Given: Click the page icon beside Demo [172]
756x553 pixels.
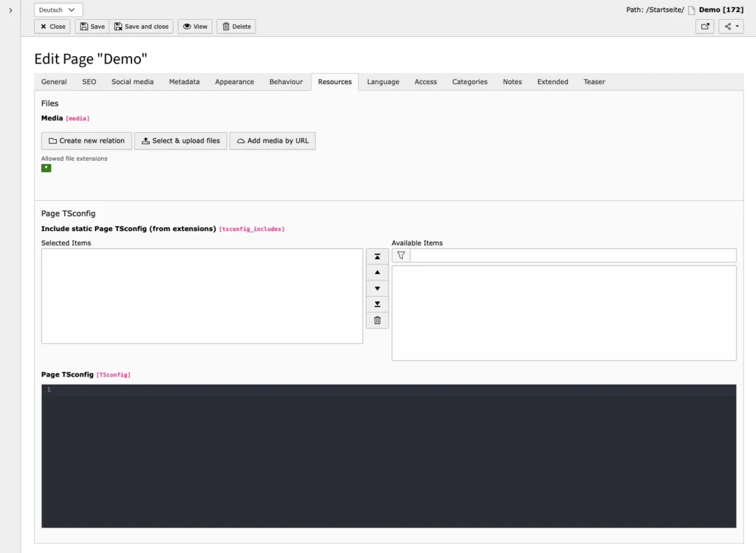Looking at the screenshot, I should (x=692, y=9).
